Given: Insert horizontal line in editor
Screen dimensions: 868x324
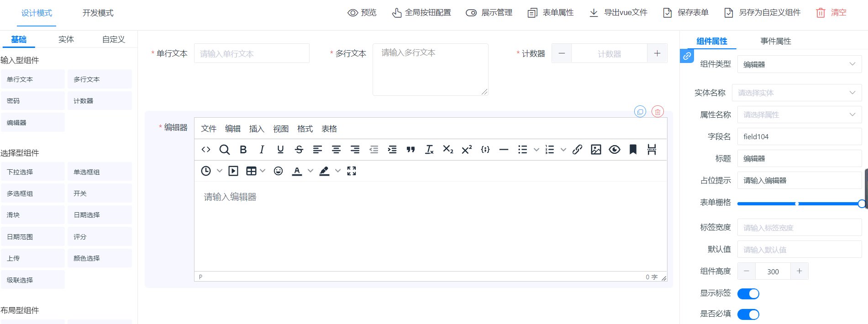Looking at the screenshot, I should [504, 150].
